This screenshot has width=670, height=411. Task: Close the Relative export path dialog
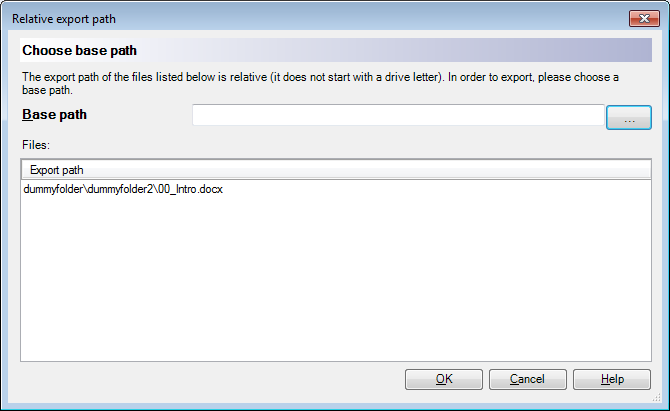pos(644,19)
